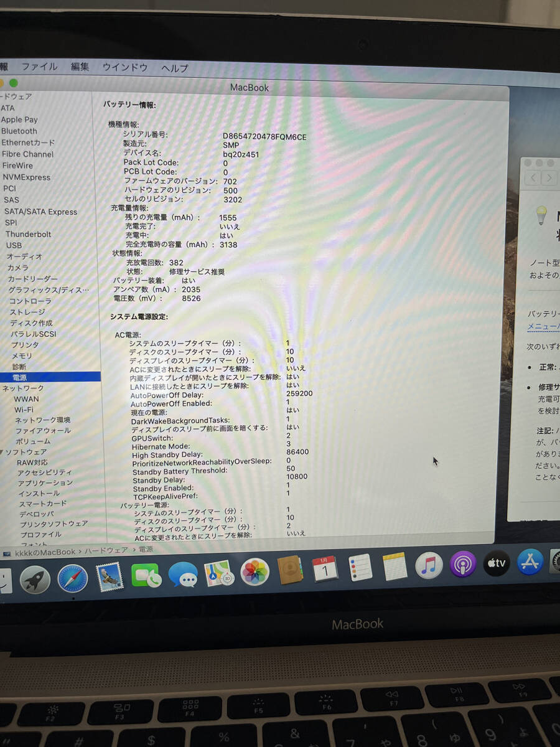Select スマートカード in the sidebar
Image resolution: width=560 pixels, height=747 pixels.
coord(43,504)
